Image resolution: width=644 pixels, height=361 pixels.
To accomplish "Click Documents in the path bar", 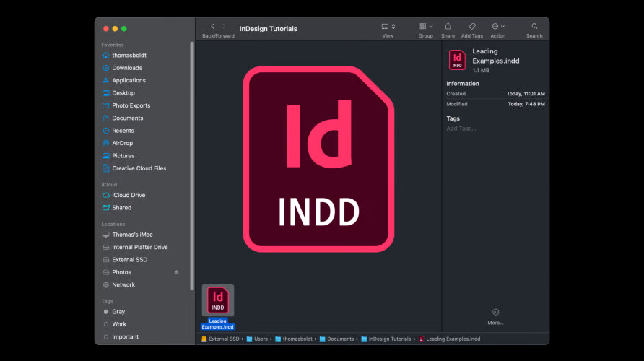I will click(336, 339).
